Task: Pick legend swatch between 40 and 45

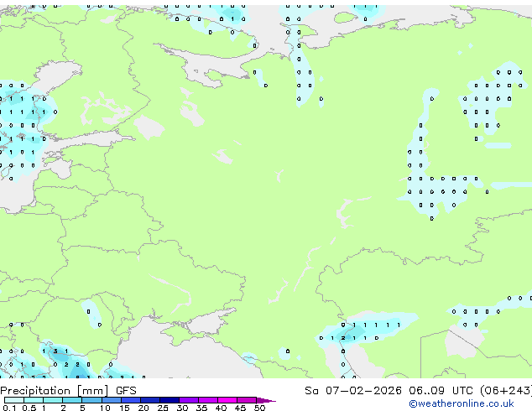Action: [x=227, y=400]
